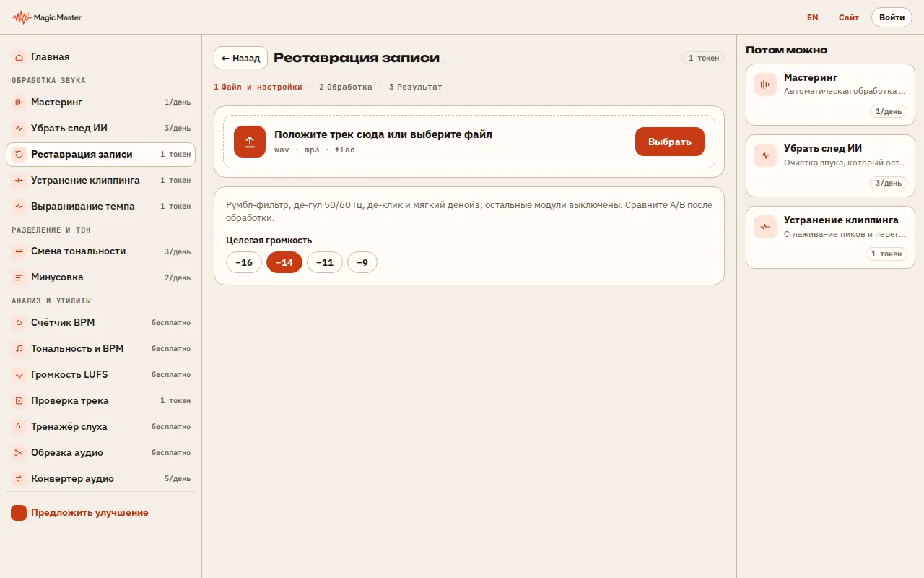Click the Magic Master waveform logo icon

tap(22, 17)
